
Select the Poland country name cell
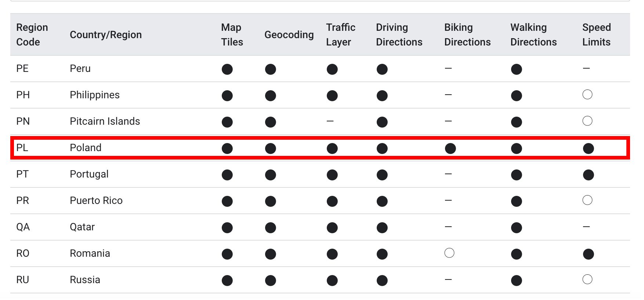coord(86,148)
